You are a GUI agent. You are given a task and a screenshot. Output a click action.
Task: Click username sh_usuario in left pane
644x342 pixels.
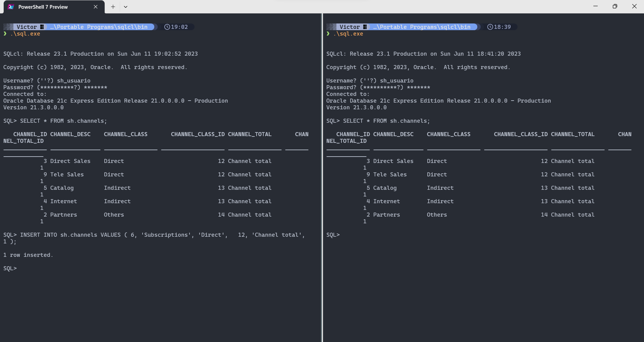pos(74,80)
